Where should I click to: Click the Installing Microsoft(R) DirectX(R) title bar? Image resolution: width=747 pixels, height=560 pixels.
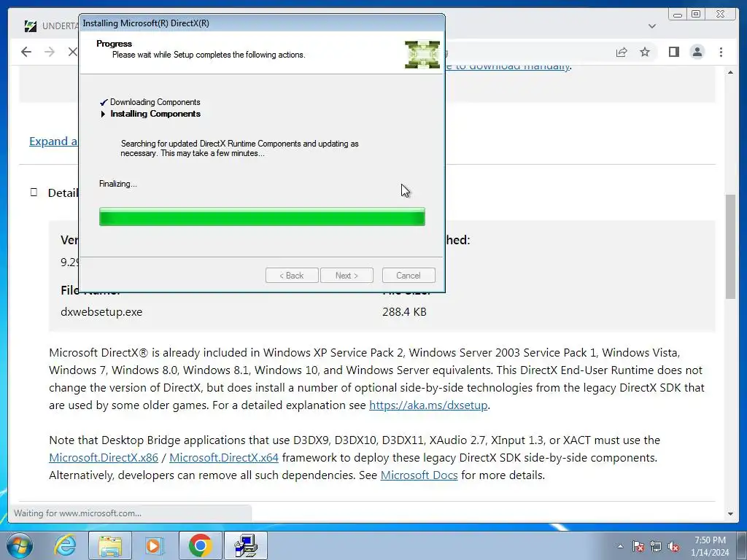(262, 23)
